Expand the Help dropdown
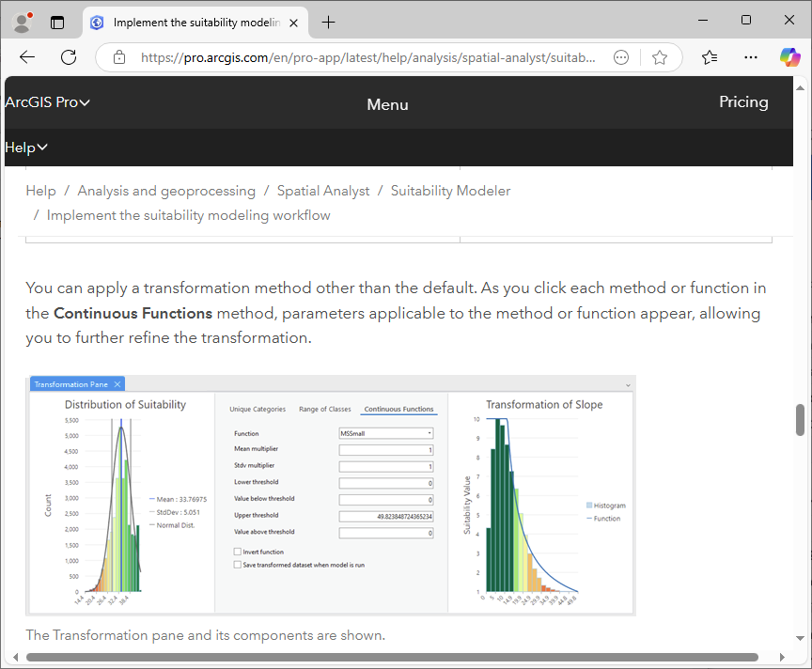 [26, 148]
